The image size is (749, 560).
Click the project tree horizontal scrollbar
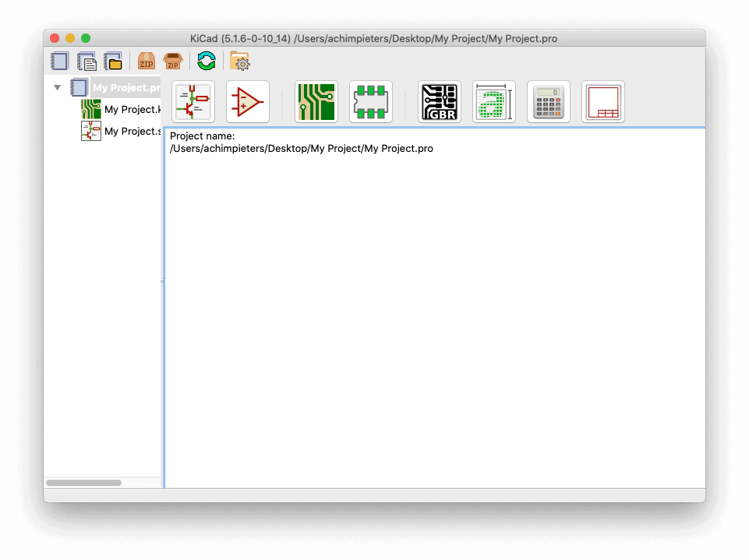(x=83, y=483)
